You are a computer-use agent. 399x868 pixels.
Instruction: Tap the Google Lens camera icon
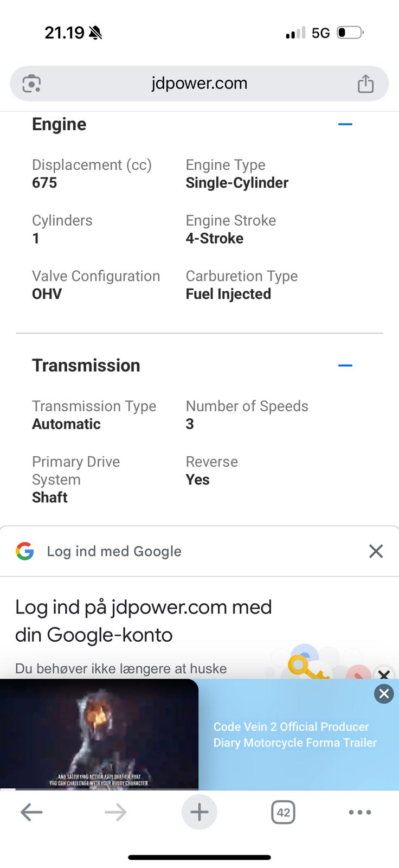point(31,84)
